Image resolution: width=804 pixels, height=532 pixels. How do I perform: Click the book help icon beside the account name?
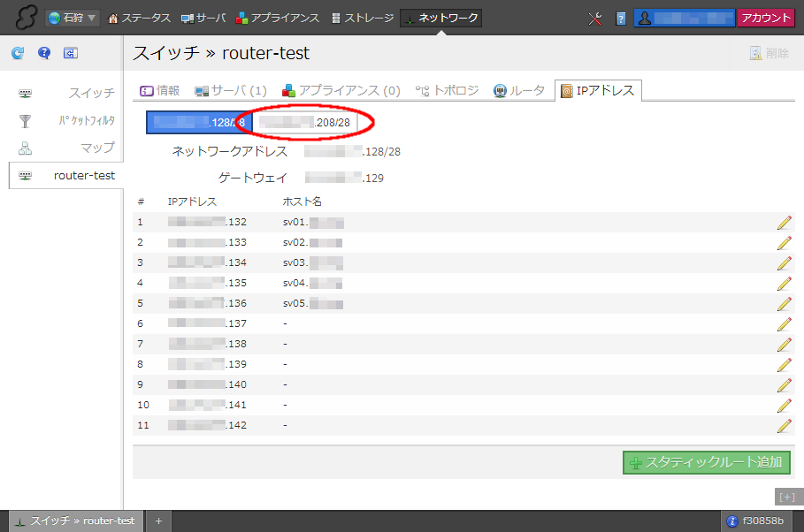(x=621, y=19)
